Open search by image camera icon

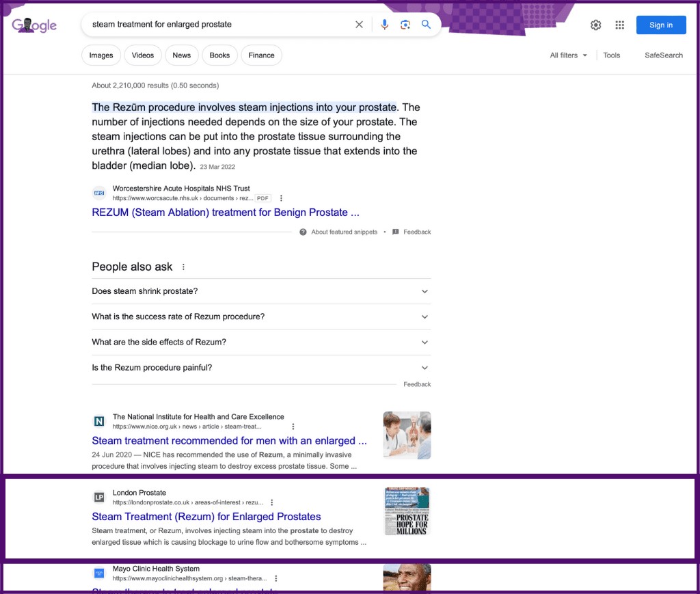point(405,25)
